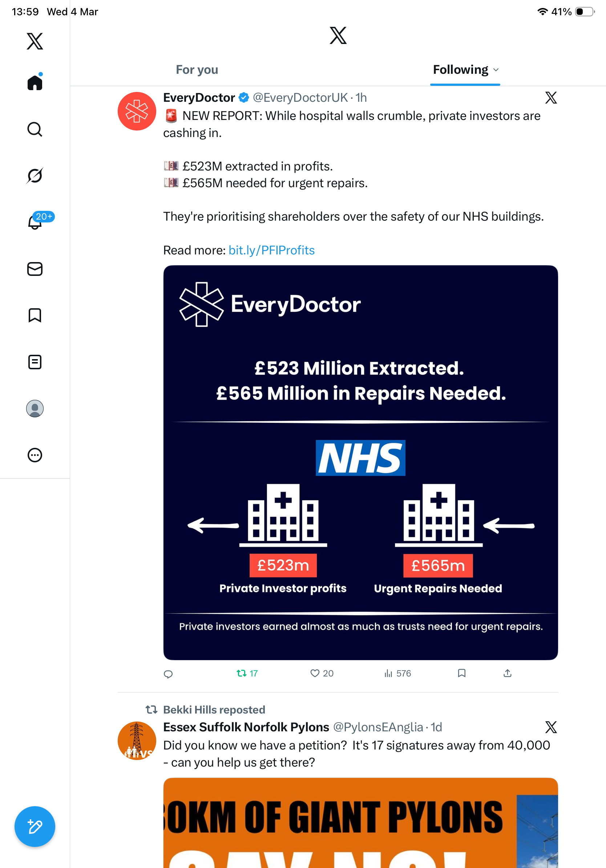
Task: Compose a new post
Action: click(35, 827)
